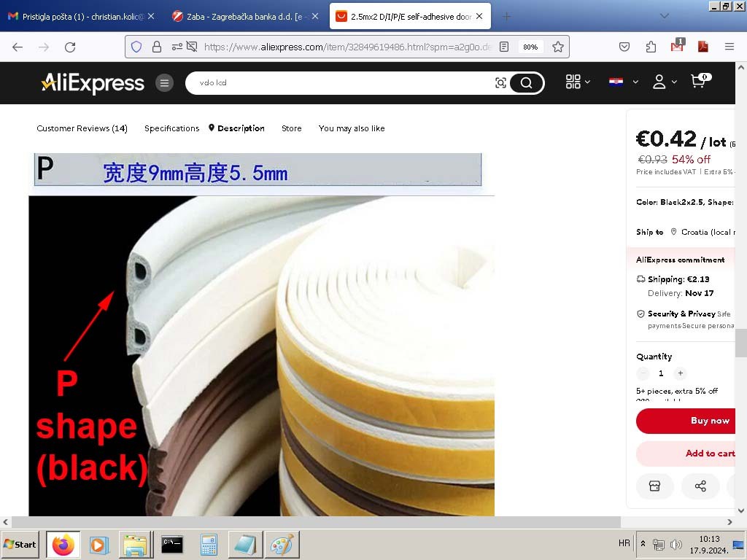Bookmark this page with the star icon

coord(558,47)
